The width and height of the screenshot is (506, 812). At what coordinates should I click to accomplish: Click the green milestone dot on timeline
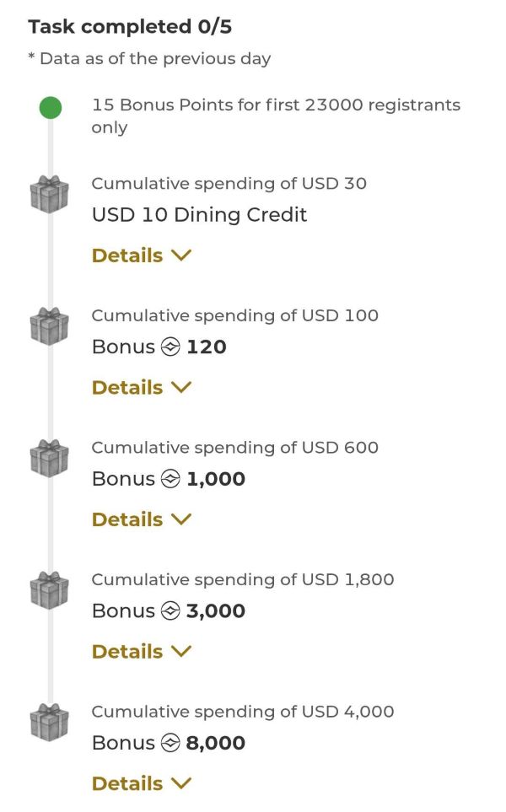tap(51, 108)
